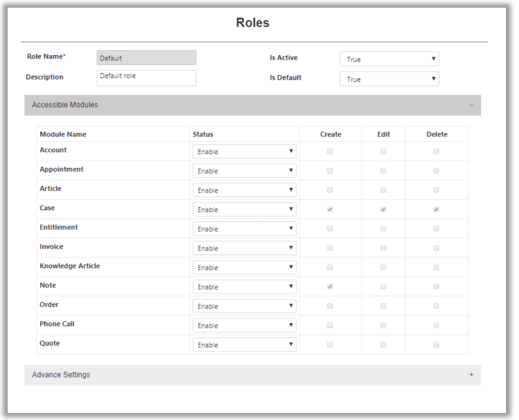Viewport: 519px width, 420px height.
Task: Click the Entitlement module name
Action: [x=58, y=227]
